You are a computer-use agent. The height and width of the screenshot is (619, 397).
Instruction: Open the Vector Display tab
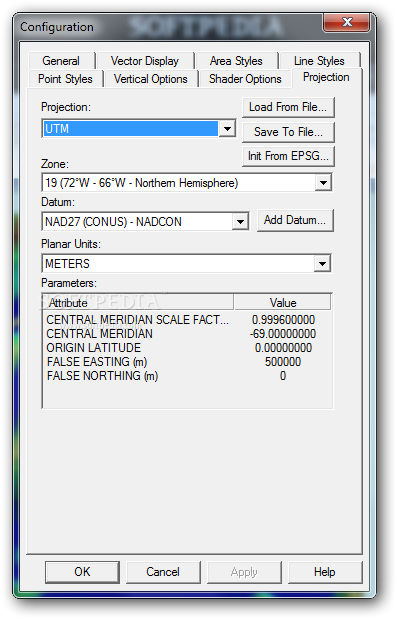(145, 61)
